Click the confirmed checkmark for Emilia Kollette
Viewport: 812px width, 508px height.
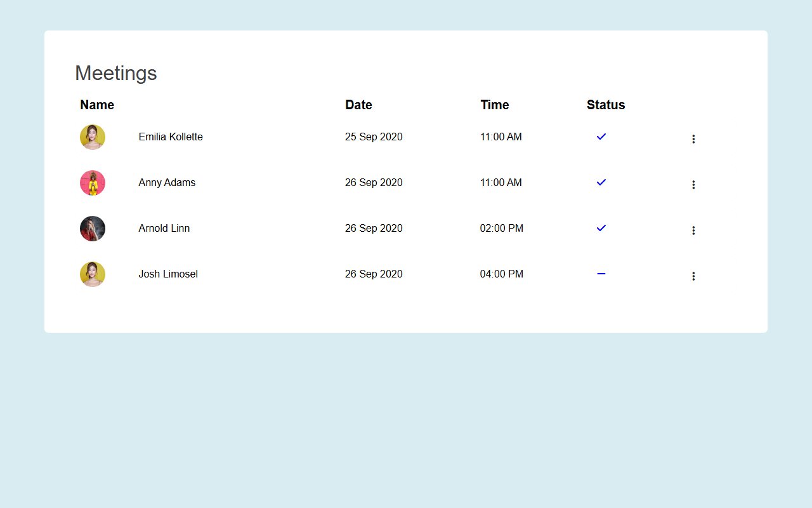[x=601, y=137]
